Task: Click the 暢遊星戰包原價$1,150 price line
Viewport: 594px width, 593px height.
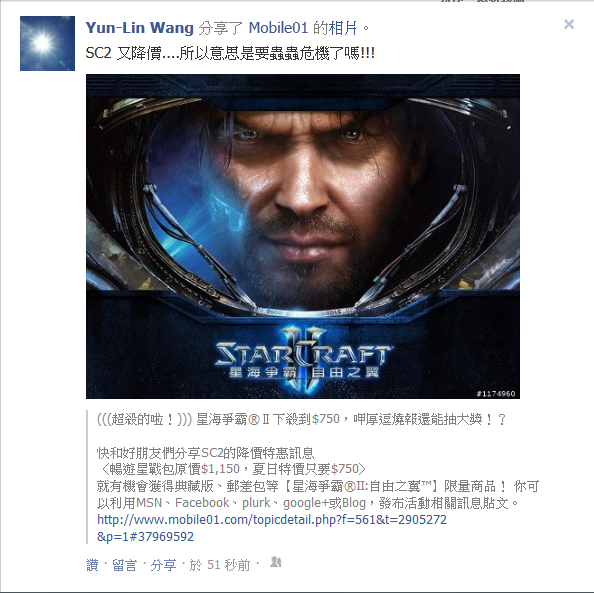Action: click(231, 469)
